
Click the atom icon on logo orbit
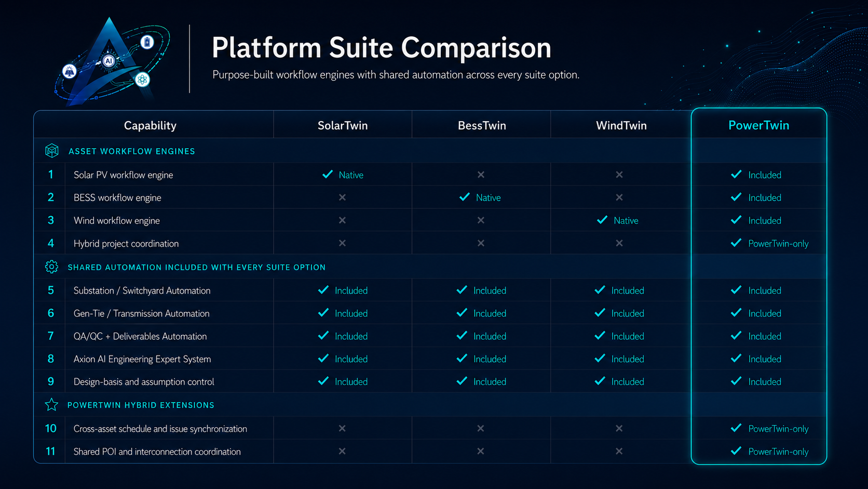point(142,80)
